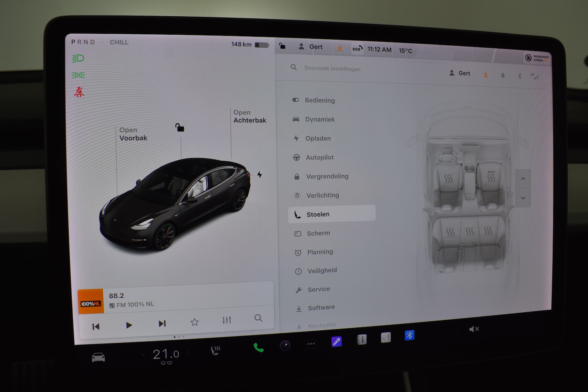588x392 pixels.
Task: Open audio equalizer settings
Action: coord(227,320)
